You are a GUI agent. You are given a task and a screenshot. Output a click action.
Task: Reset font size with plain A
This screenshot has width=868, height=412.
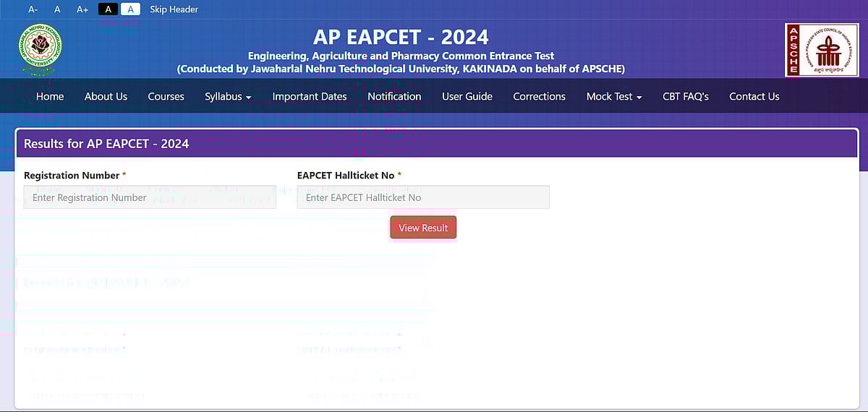coord(58,9)
